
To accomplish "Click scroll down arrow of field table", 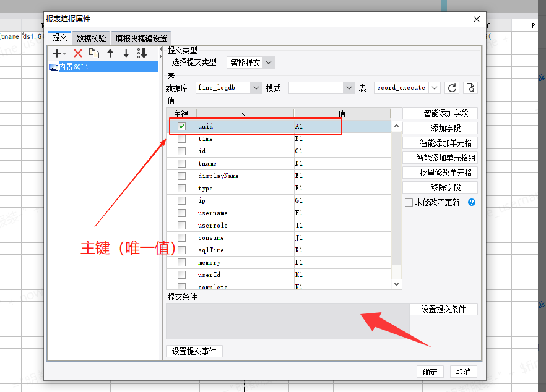I will coord(396,284).
